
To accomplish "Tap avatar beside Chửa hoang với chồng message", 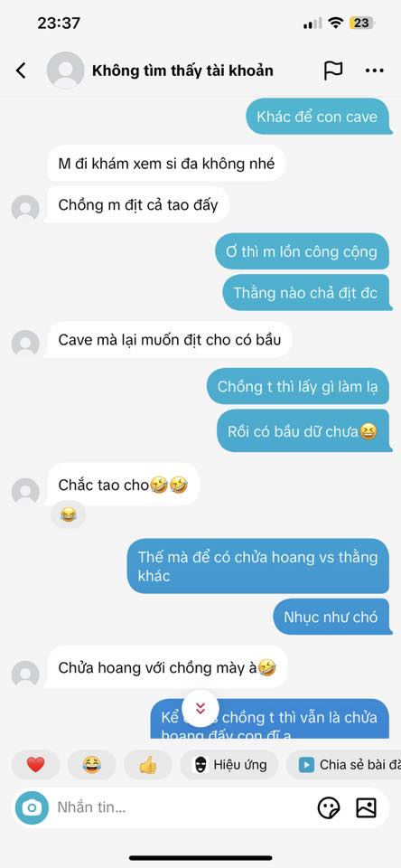I will point(25,675).
